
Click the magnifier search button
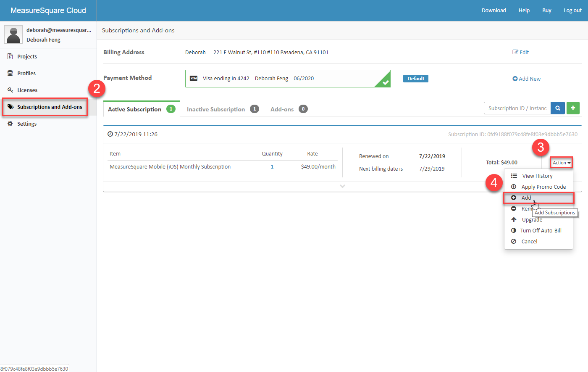[x=558, y=108]
